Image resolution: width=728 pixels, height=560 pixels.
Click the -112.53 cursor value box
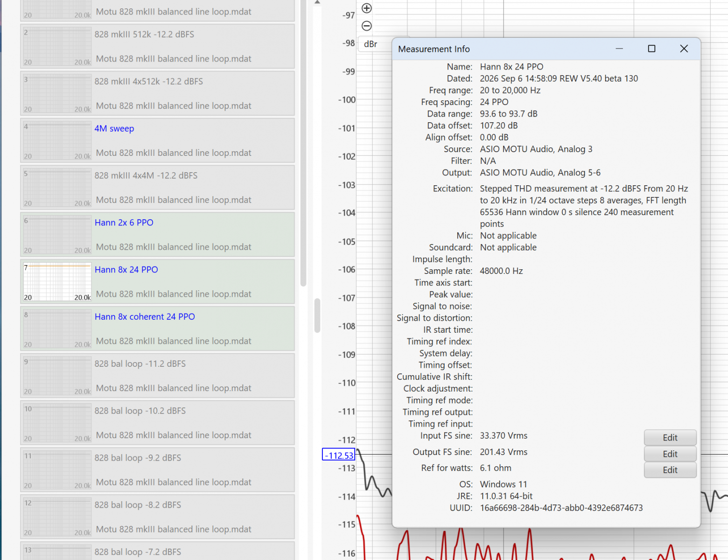coord(339,455)
